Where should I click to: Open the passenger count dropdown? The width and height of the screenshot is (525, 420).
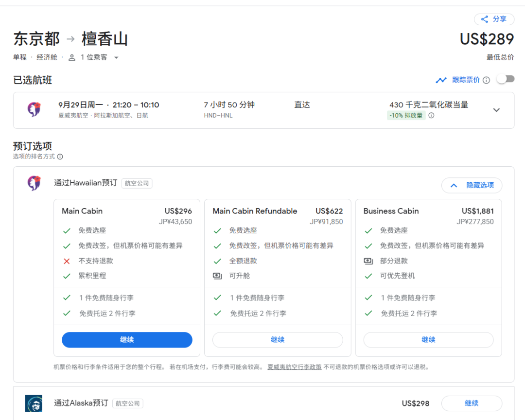coord(116,58)
